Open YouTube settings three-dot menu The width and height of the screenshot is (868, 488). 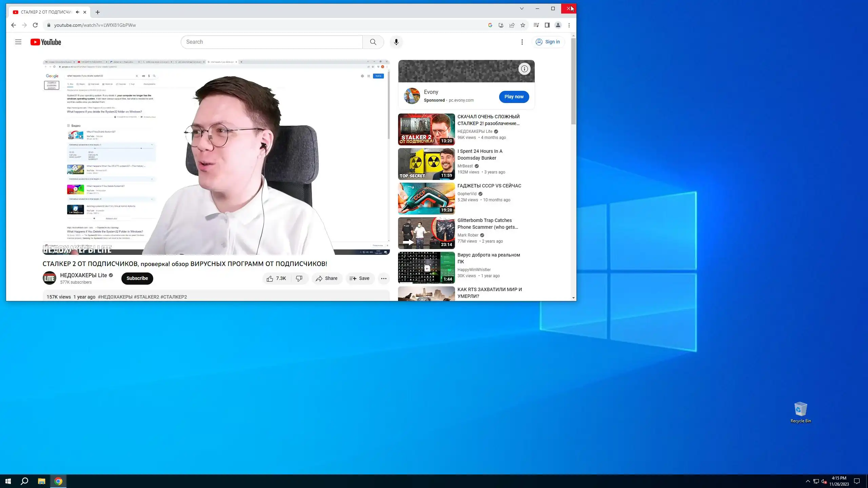coord(522,42)
